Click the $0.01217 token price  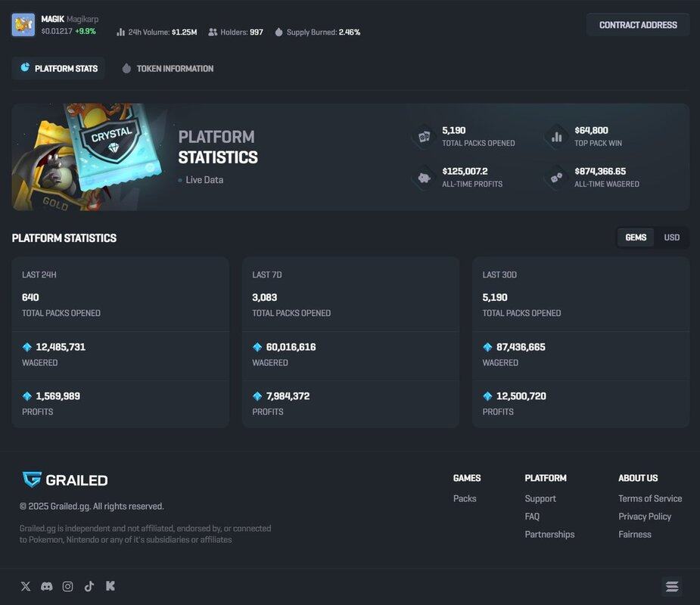click(x=57, y=31)
